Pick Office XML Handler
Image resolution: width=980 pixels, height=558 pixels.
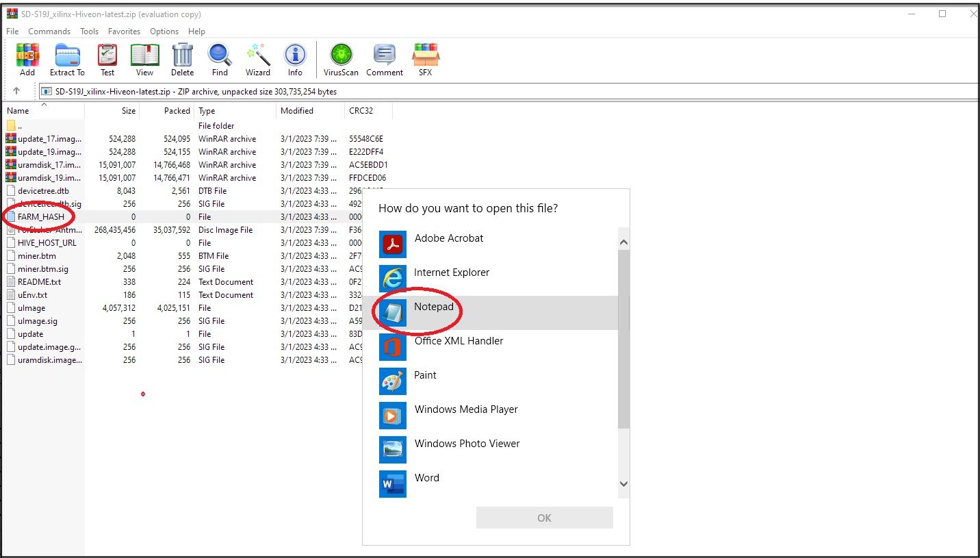click(490, 347)
